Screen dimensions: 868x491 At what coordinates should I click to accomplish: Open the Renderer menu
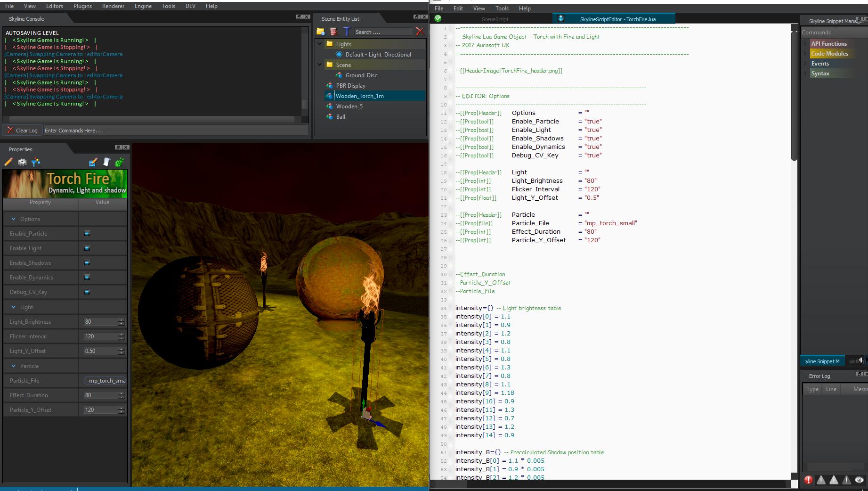click(x=113, y=6)
